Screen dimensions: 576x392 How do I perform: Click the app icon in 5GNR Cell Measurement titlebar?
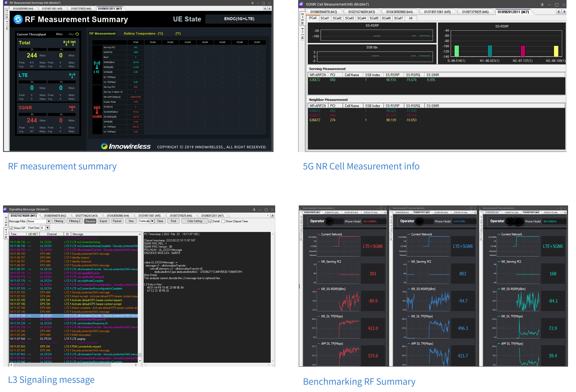301,4
